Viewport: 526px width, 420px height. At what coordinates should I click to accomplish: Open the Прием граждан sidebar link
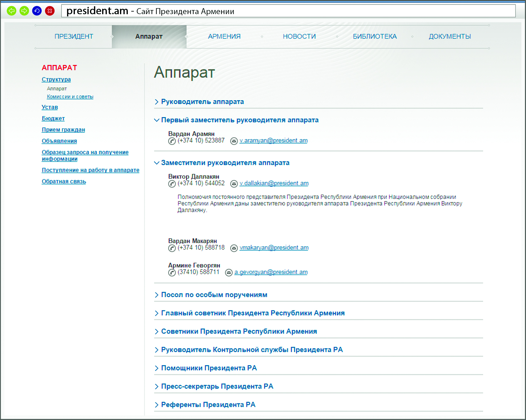coord(63,130)
